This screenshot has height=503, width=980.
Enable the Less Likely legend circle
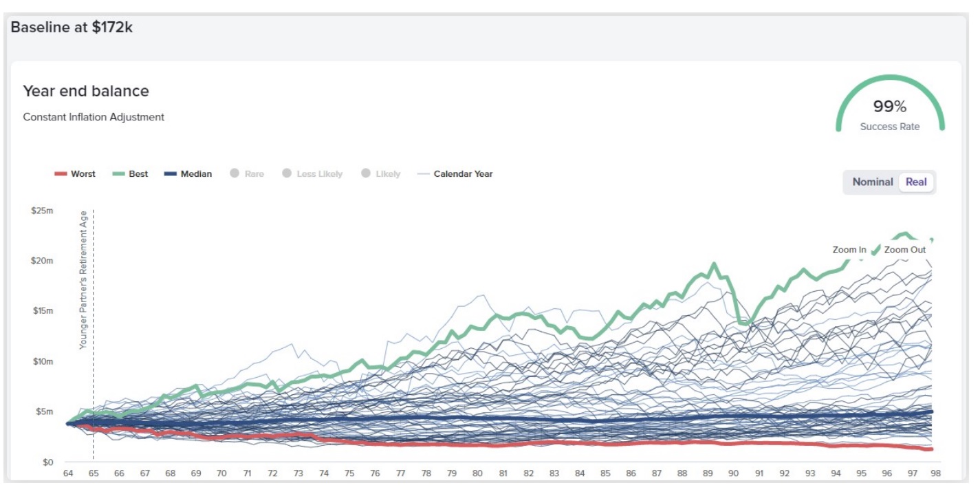pyautogui.click(x=312, y=174)
